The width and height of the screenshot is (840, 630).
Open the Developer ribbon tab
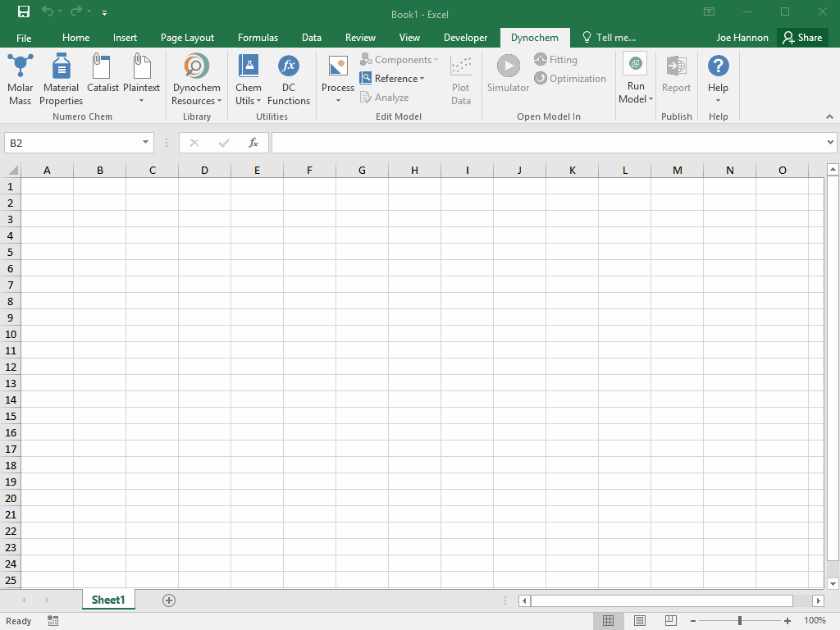(x=465, y=37)
